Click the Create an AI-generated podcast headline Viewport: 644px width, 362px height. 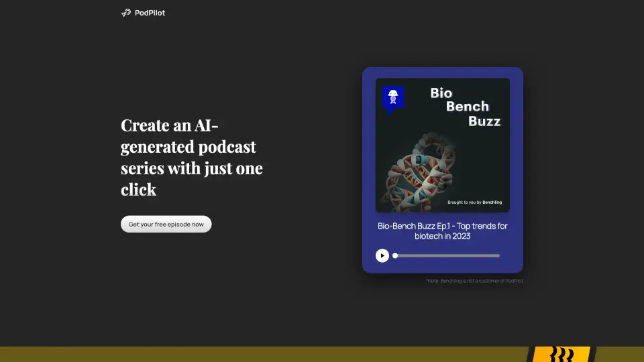click(191, 157)
